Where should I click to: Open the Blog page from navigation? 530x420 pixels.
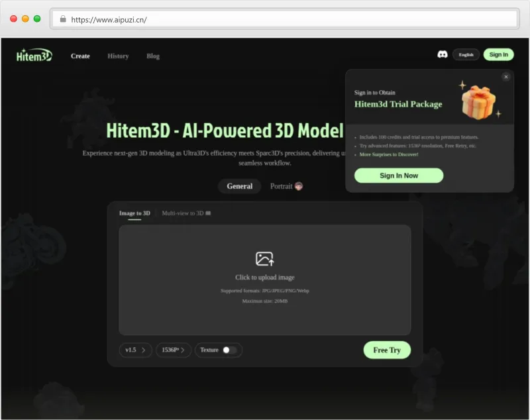pos(153,56)
